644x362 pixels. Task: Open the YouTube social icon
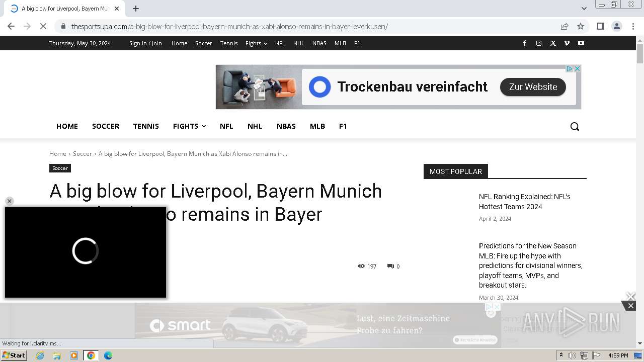[581, 43]
